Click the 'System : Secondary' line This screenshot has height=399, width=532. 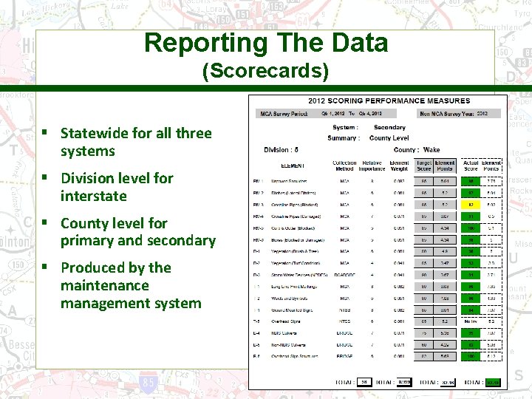(369, 127)
